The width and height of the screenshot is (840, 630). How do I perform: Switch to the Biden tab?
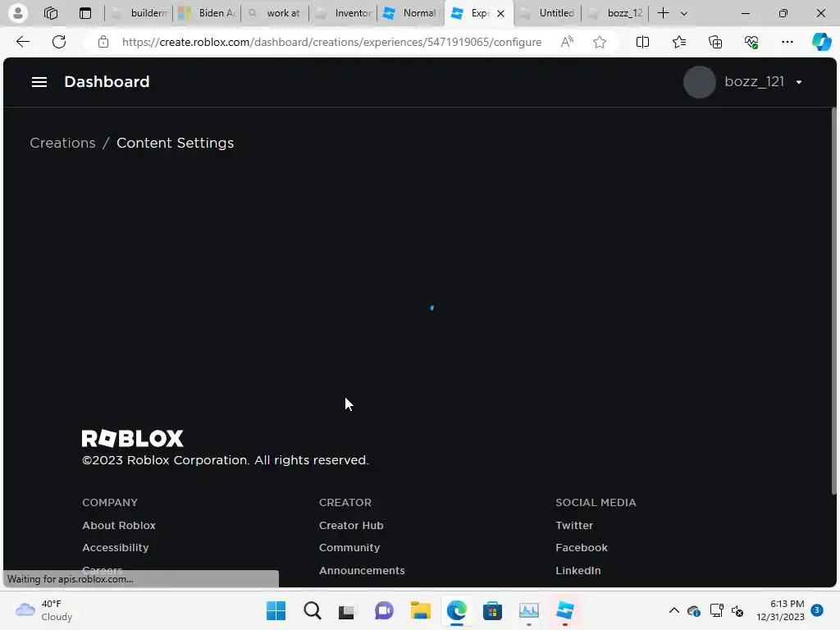[208, 13]
